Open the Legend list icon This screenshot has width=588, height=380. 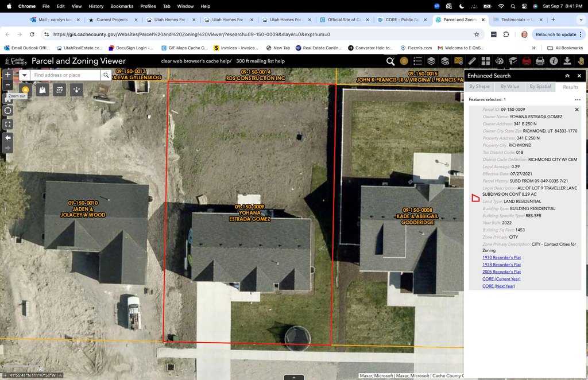pyautogui.click(x=417, y=61)
